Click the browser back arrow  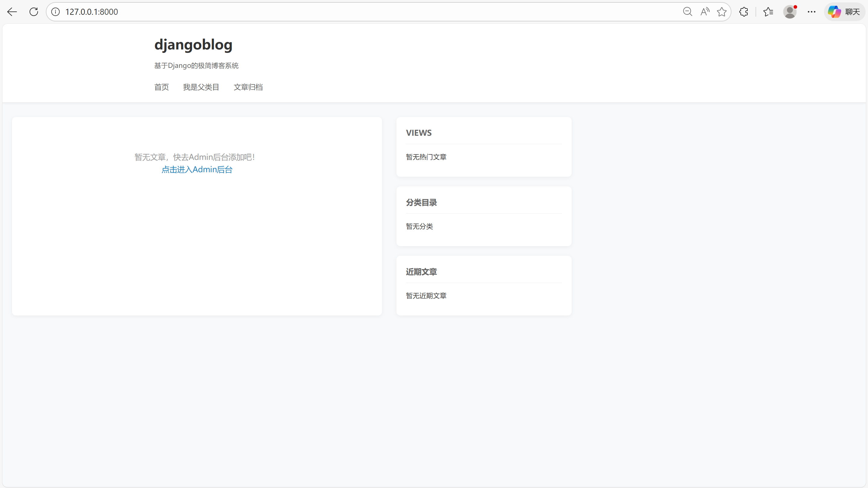[12, 12]
